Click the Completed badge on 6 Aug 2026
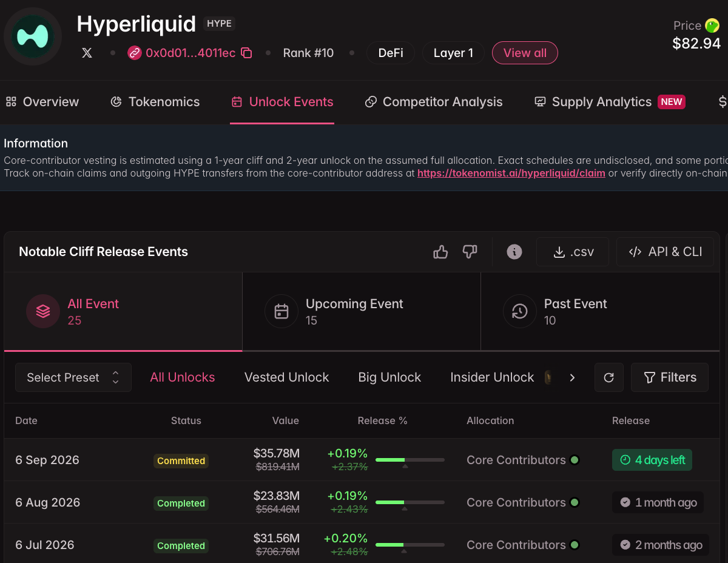728x563 pixels. click(x=181, y=503)
